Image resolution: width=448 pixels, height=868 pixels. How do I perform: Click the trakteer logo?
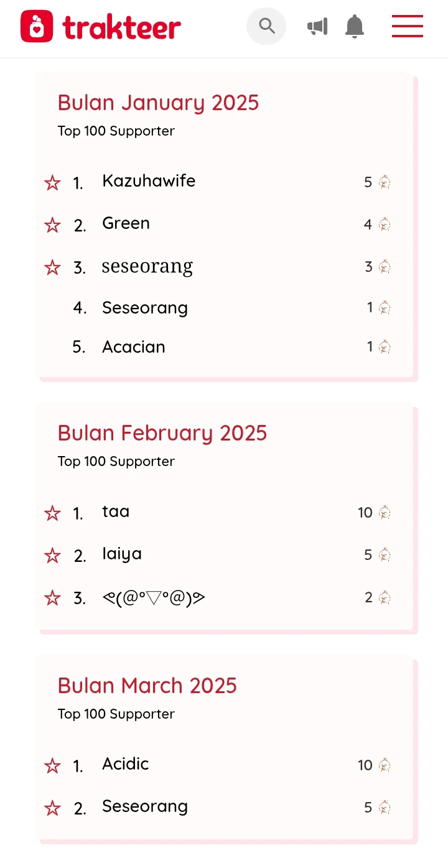pos(101,26)
